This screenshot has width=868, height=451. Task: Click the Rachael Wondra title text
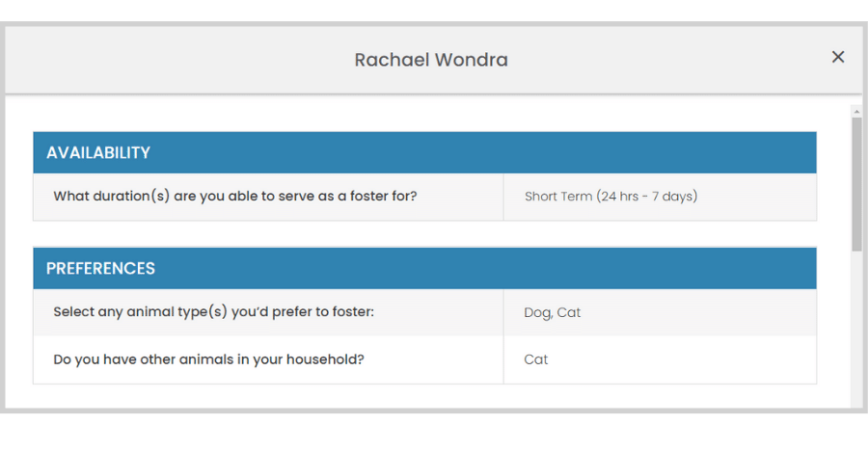431,60
